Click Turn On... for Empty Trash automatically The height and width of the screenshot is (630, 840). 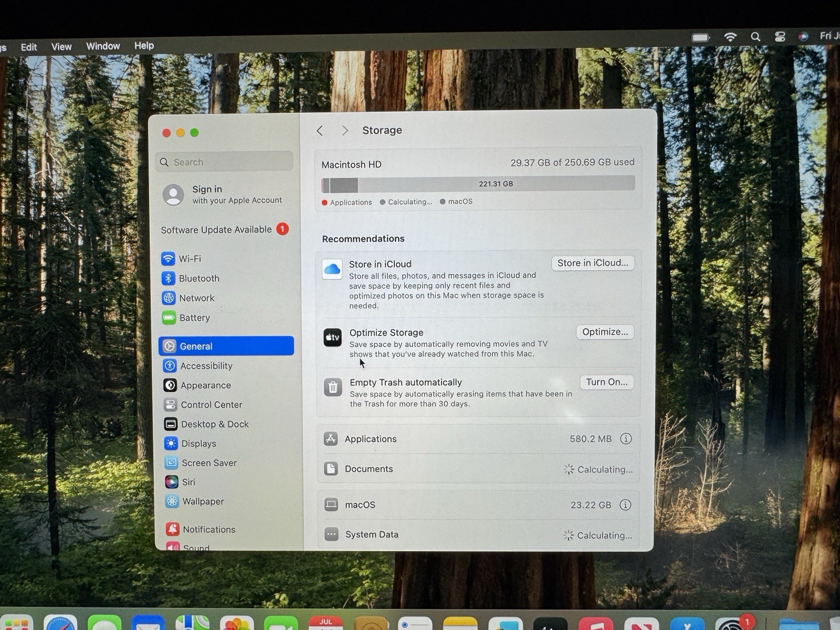coord(607,382)
